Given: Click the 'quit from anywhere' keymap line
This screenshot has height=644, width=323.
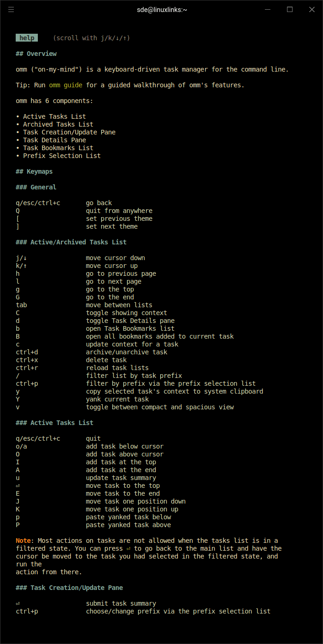Looking at the screenshot, I should point(119,211).
